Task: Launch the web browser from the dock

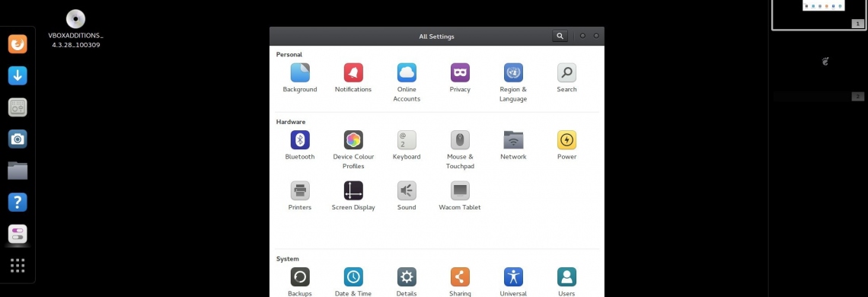Action: [x=18, y=43]
